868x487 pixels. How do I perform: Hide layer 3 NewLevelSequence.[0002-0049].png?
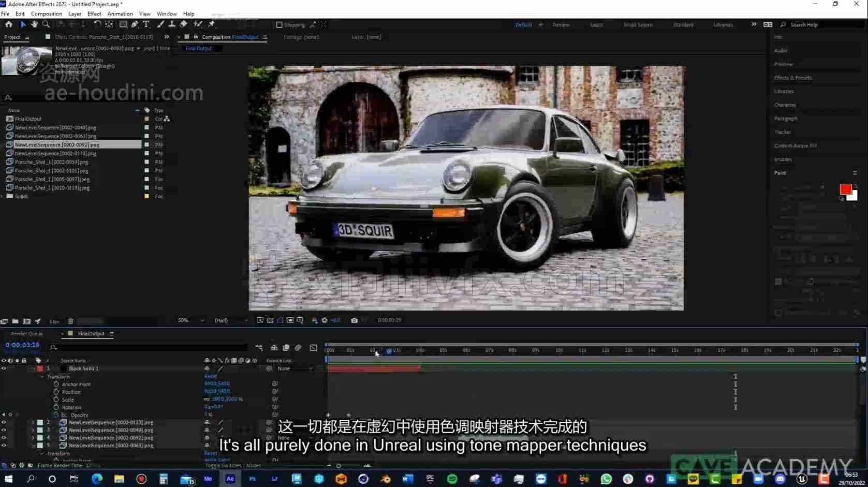4,430
